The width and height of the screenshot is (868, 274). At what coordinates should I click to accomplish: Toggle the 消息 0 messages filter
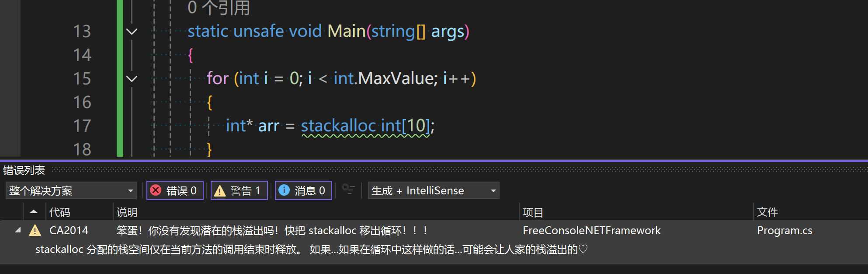point(303,190)
